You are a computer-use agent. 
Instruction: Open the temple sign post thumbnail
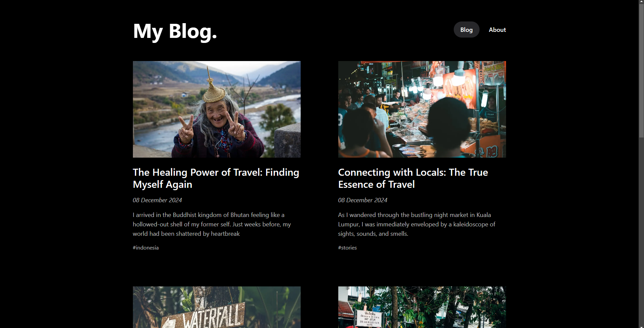click(x=422, y=307)
